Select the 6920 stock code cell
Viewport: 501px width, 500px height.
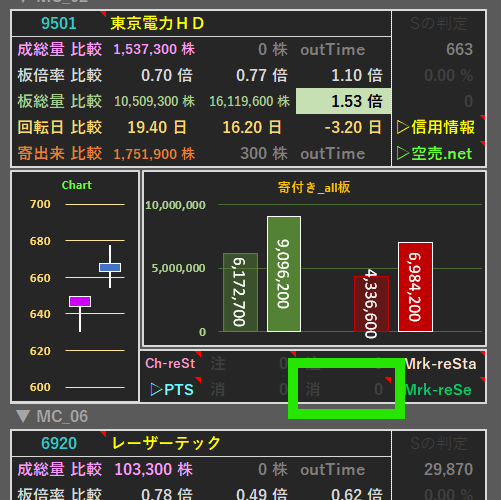click(x=59, y=443)
